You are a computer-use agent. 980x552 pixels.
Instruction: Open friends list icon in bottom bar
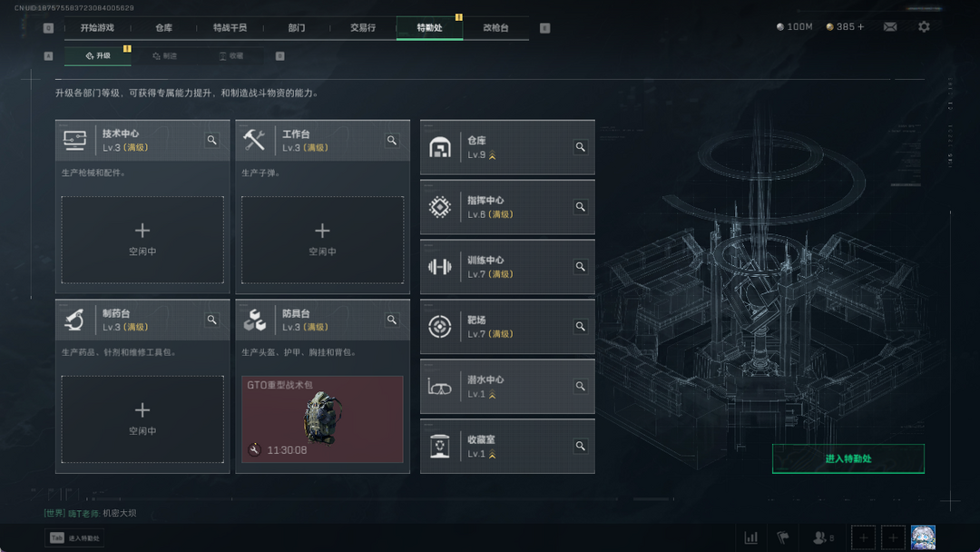823,537
